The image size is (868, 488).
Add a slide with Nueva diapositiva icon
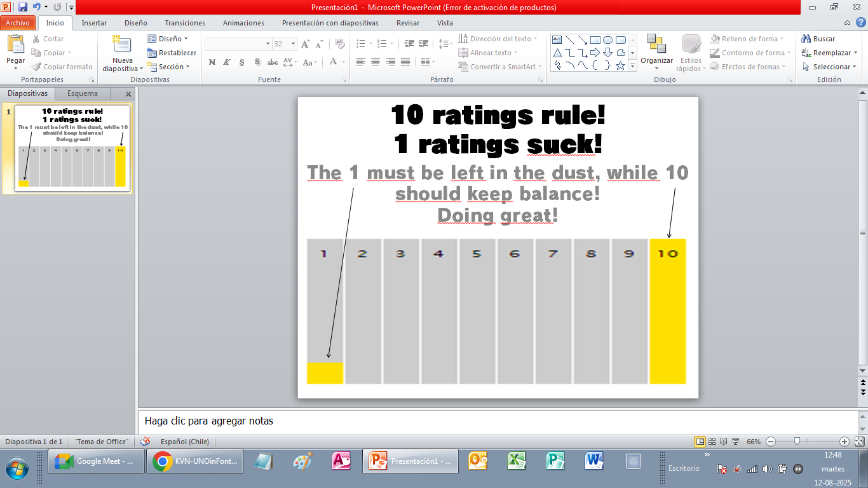121,46
